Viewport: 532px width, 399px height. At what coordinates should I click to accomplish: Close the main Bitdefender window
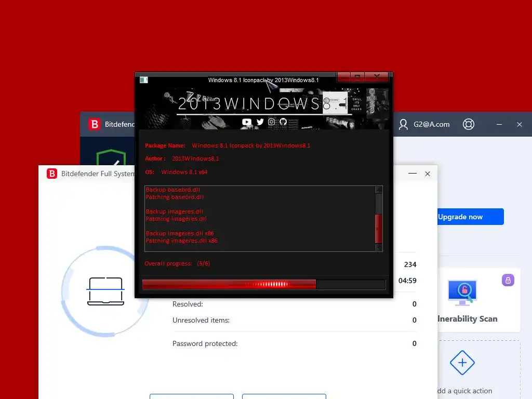point(520,125)
